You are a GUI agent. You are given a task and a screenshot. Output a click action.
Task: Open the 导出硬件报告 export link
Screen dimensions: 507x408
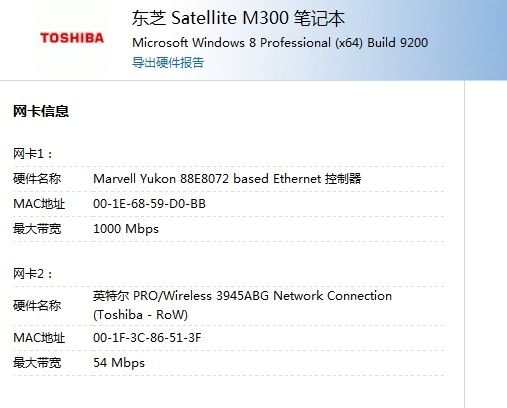coord(168,62)
